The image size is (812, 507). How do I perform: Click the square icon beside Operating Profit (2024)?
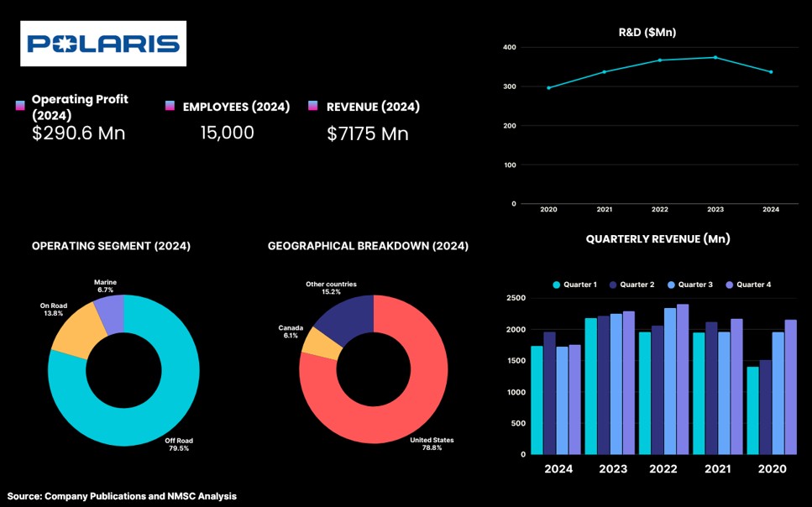20,106
